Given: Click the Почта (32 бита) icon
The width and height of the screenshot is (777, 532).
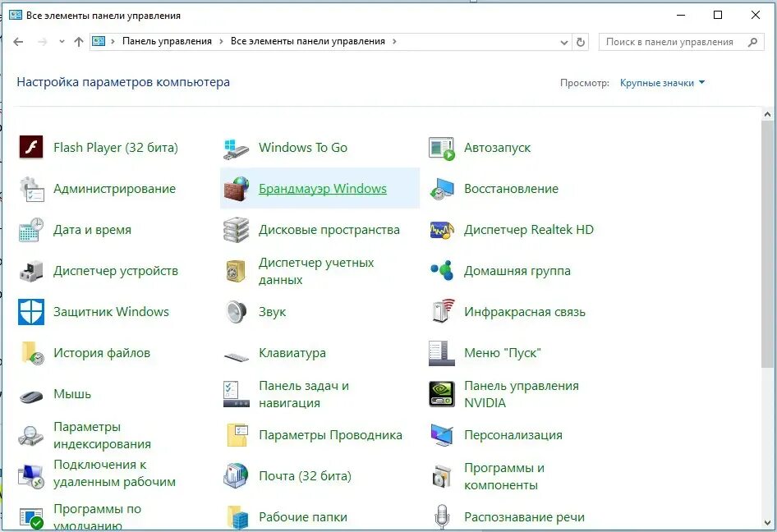Looking at the screenshot, I should coord(236,476).
